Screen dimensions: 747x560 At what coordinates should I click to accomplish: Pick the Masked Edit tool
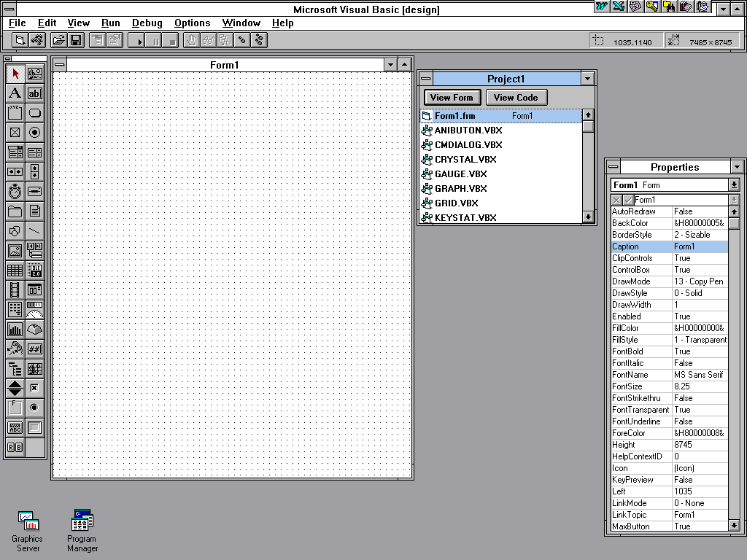click(35, 349)
